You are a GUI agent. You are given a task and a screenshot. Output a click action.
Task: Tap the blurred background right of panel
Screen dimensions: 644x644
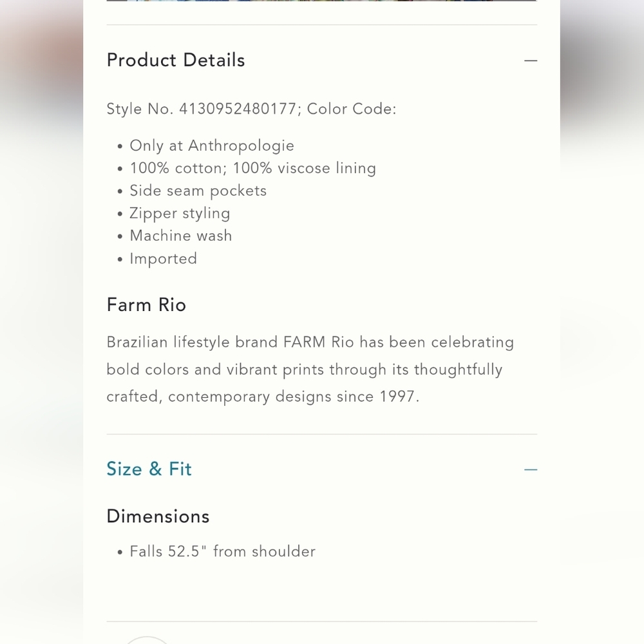602,322
